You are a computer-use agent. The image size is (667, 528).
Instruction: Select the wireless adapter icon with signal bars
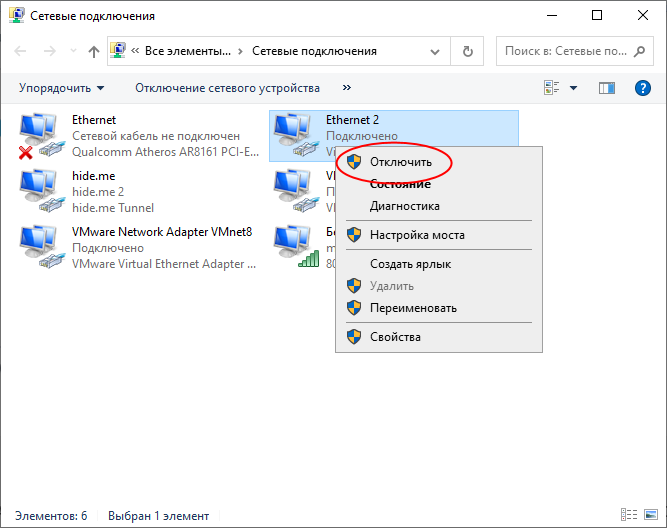[296, 246]
